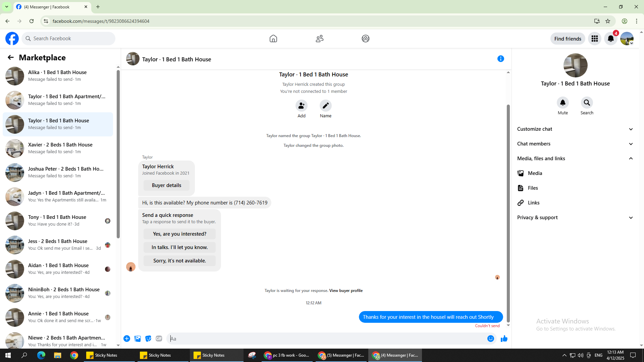644x362 pixels.
Task: Click the Search Facebook box
Action: click(68, 39)
